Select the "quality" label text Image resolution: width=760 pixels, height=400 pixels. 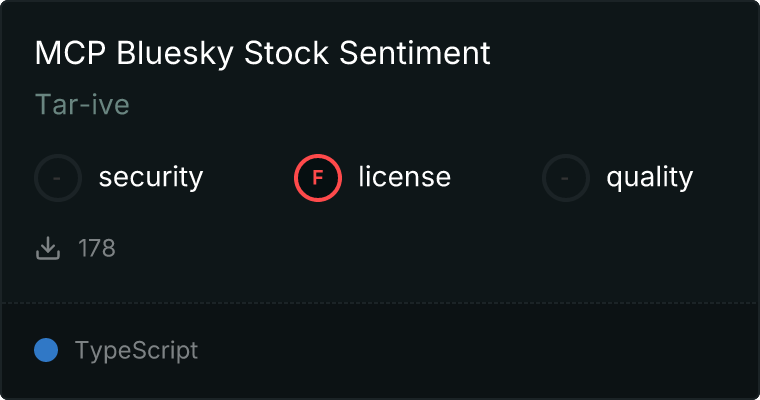pyautogui.click(x=649, y=178)
